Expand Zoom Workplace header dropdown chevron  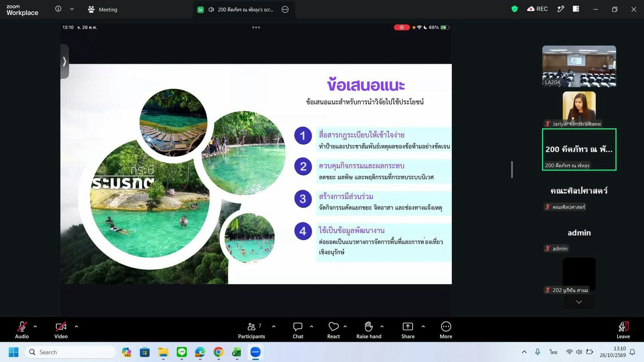[x=72, y=9]
